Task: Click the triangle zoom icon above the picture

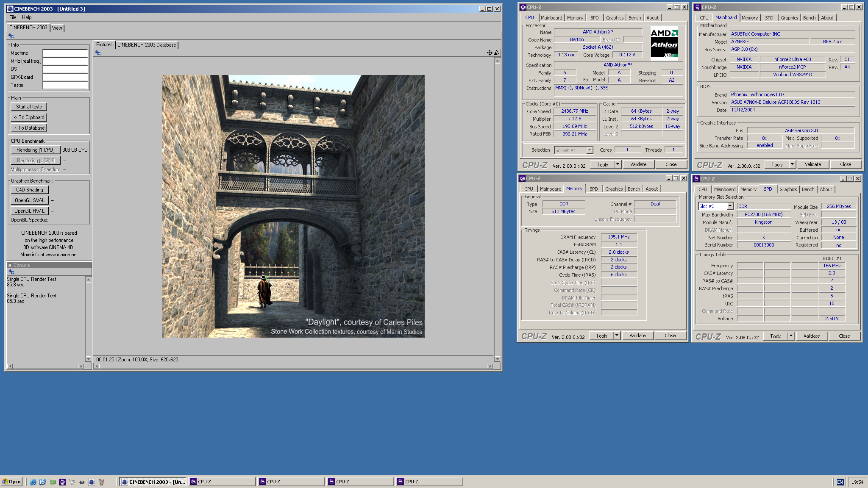Action: click(x=497, y=53)
